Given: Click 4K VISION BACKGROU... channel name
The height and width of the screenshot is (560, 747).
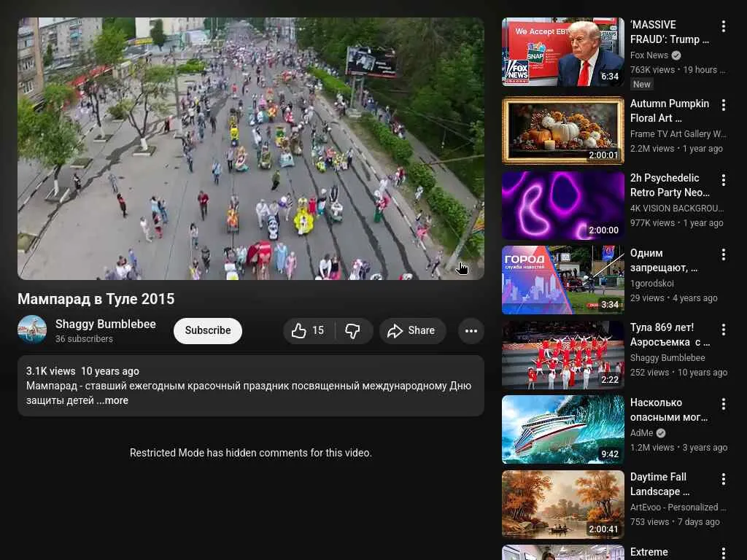Looking at the screenshot, I should (677, 208).
